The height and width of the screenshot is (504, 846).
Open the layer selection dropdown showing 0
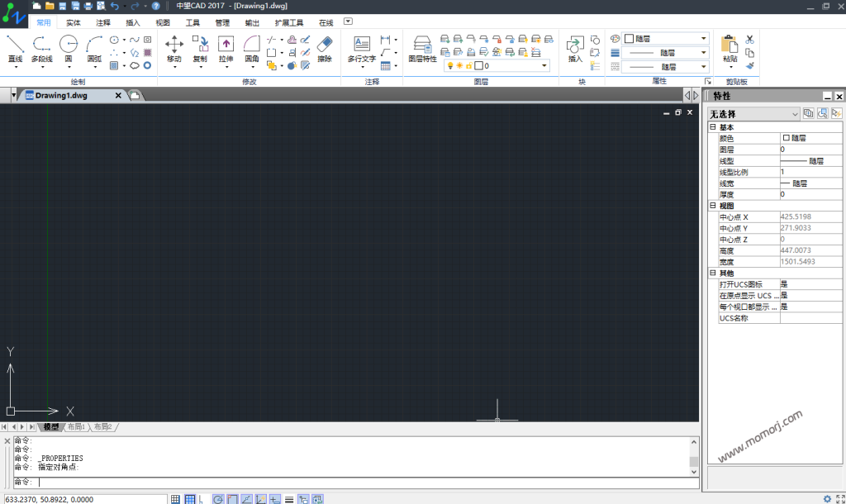click(497, 65)
